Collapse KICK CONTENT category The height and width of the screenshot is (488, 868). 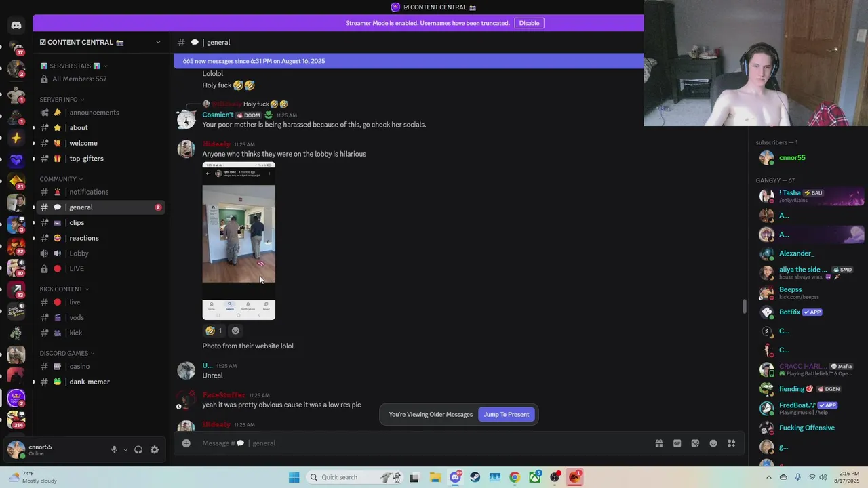64,289
